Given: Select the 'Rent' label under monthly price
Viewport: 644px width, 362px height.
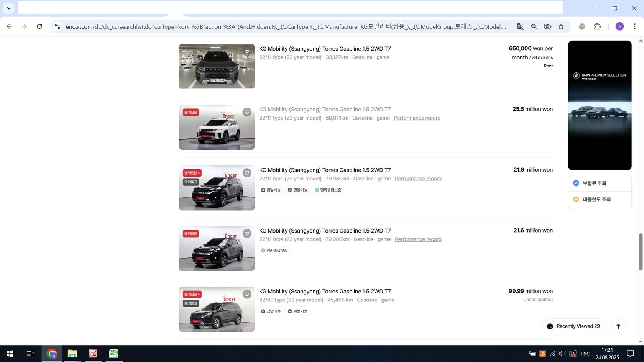Looking at the screenshot, I should (x=548, y=66).
